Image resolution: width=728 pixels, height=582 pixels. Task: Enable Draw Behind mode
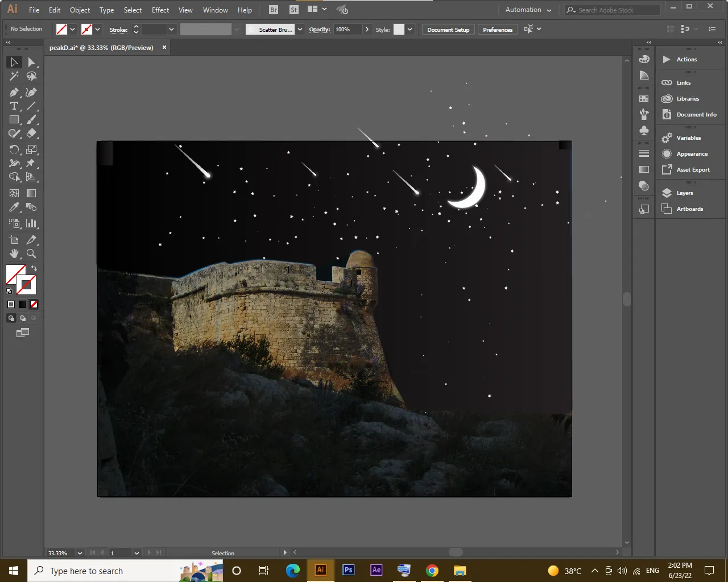22,318
